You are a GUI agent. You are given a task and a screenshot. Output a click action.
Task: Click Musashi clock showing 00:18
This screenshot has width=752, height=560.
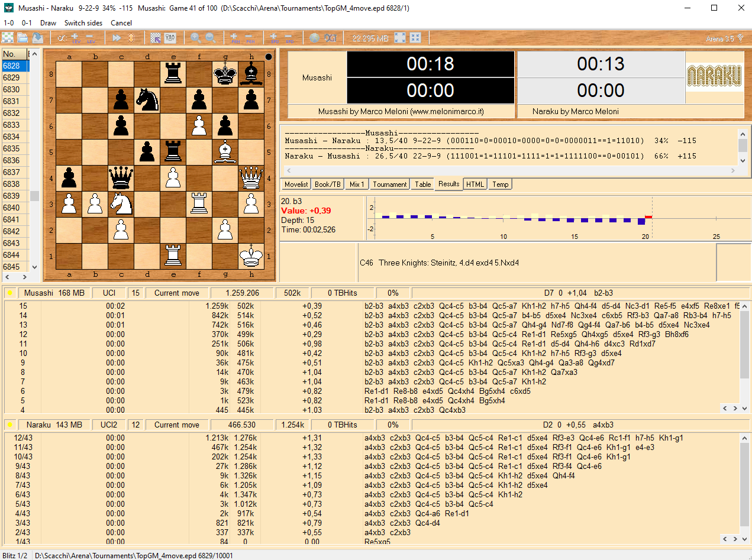pyautogui.click(x=430, y=64)
